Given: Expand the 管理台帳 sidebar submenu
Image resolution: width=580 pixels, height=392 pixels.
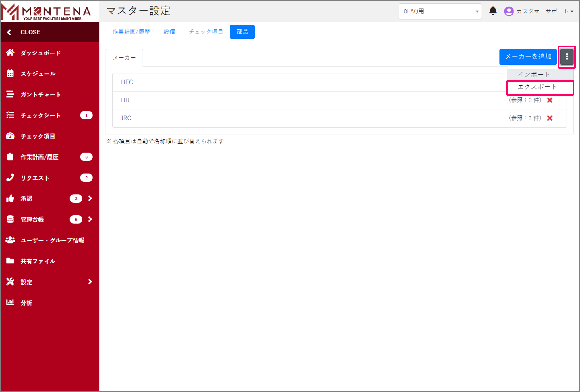Looking at the screenshot, I should [x=90, y=219].
